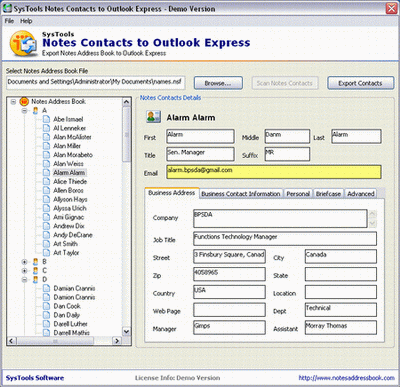Click the Export Contacts button
Viewport: 400px width, 387px height.
tap(360, 83)
